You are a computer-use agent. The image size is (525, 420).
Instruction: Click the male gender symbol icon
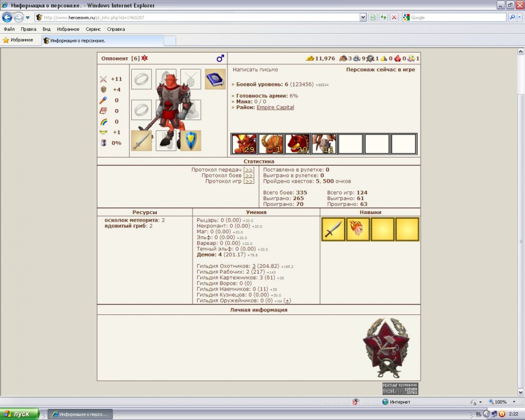click(x=220, y=58)
